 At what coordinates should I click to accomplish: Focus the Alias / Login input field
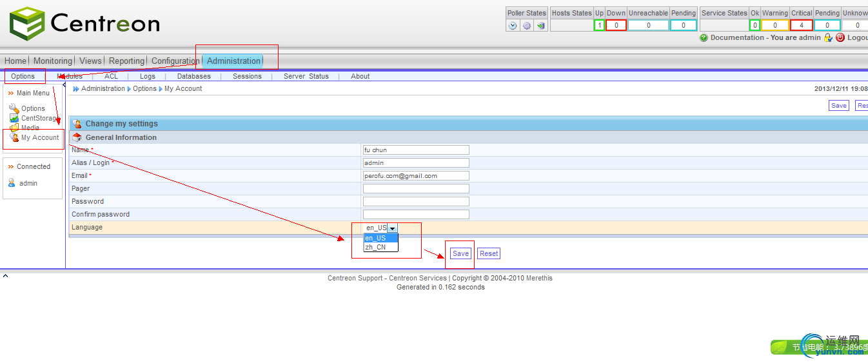(x=416, y=162)
